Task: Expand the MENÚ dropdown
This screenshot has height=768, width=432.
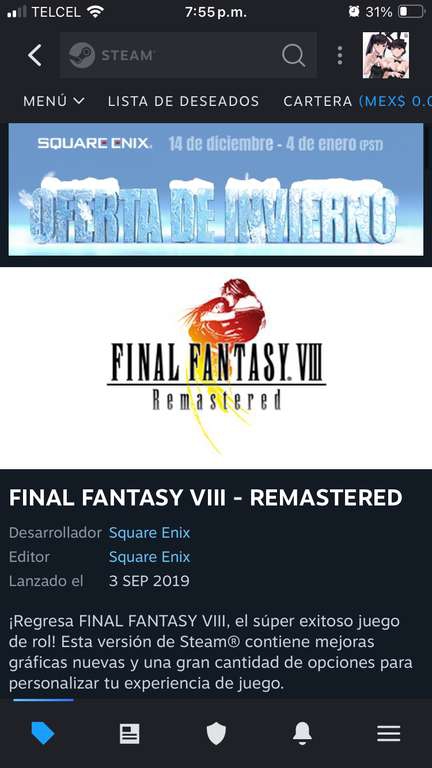Action: [54, 101]
